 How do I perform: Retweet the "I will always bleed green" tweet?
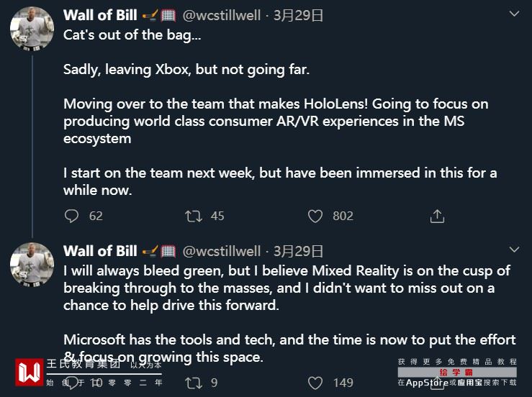click(x=193, y=383)
